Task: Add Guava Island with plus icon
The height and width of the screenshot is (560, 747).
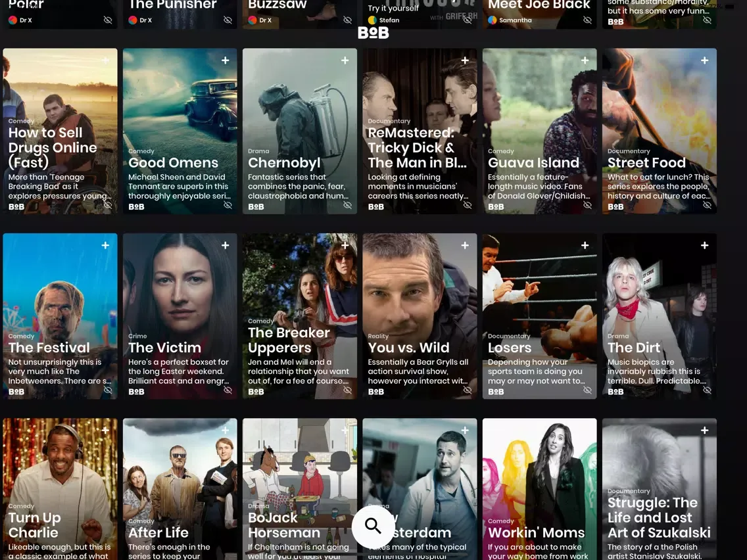Action: tap(585, 60)
